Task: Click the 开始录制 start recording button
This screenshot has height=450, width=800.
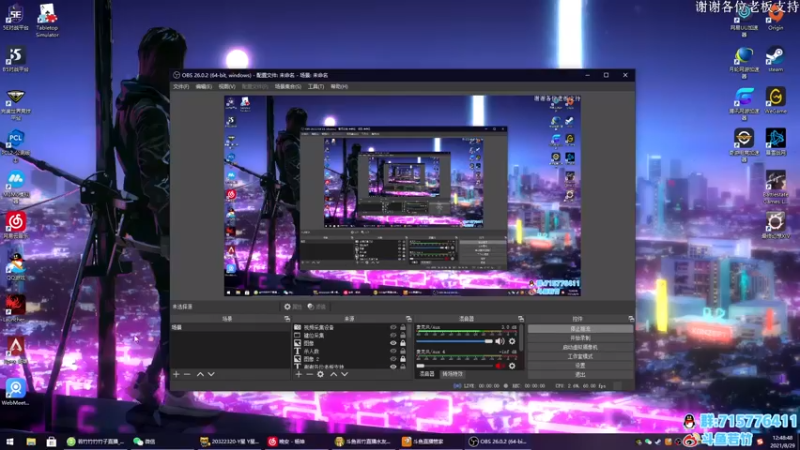Action: 580,338
